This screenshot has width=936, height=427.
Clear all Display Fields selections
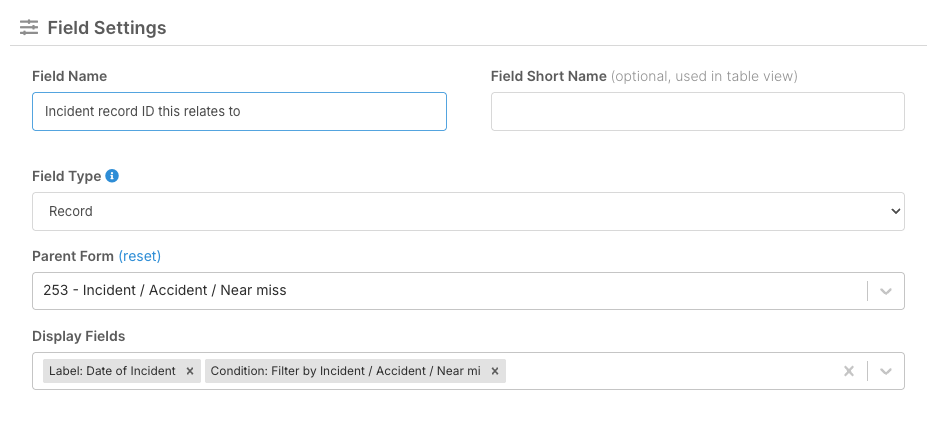pyautogui.click(x=849, y=371)
